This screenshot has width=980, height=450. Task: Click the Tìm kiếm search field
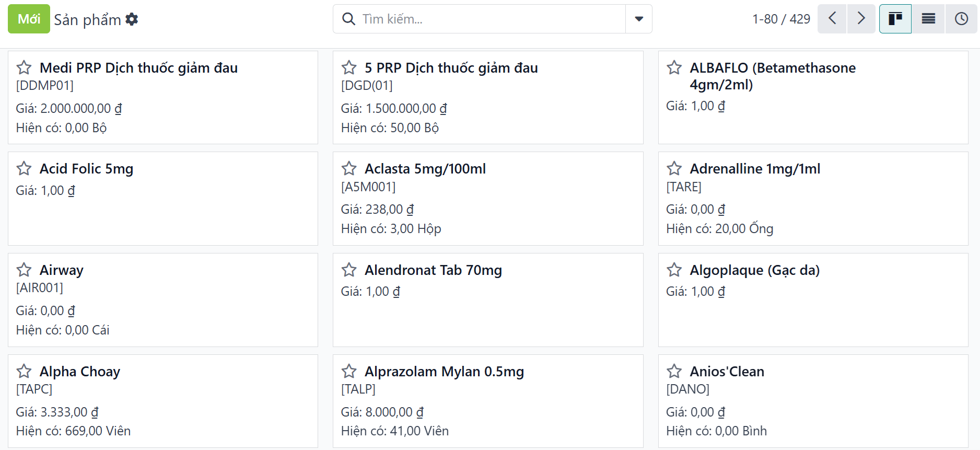click(x=491, y=19)
